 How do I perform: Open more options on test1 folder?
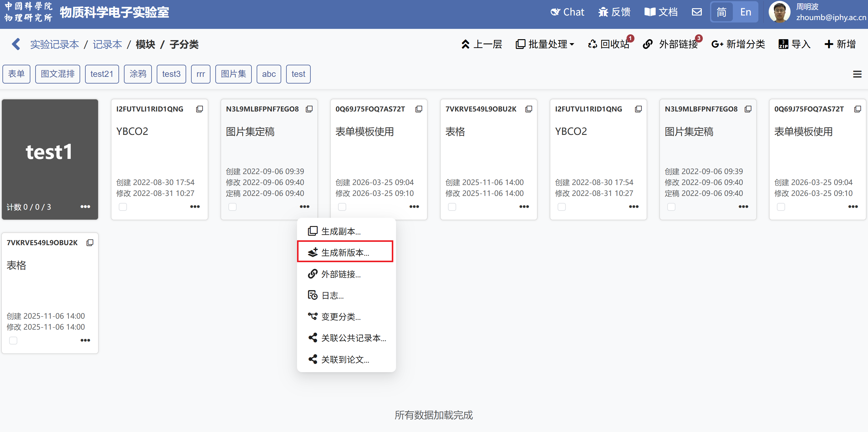click(85, 207)
